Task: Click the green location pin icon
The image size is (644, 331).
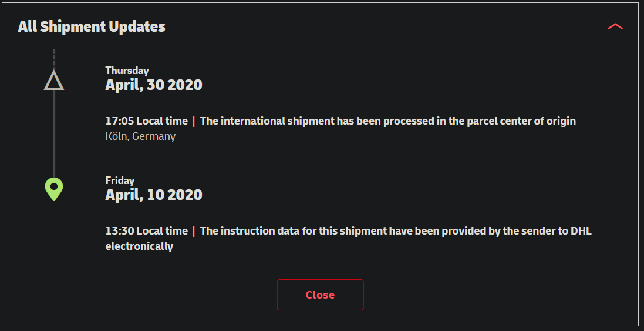Action: 54,189
